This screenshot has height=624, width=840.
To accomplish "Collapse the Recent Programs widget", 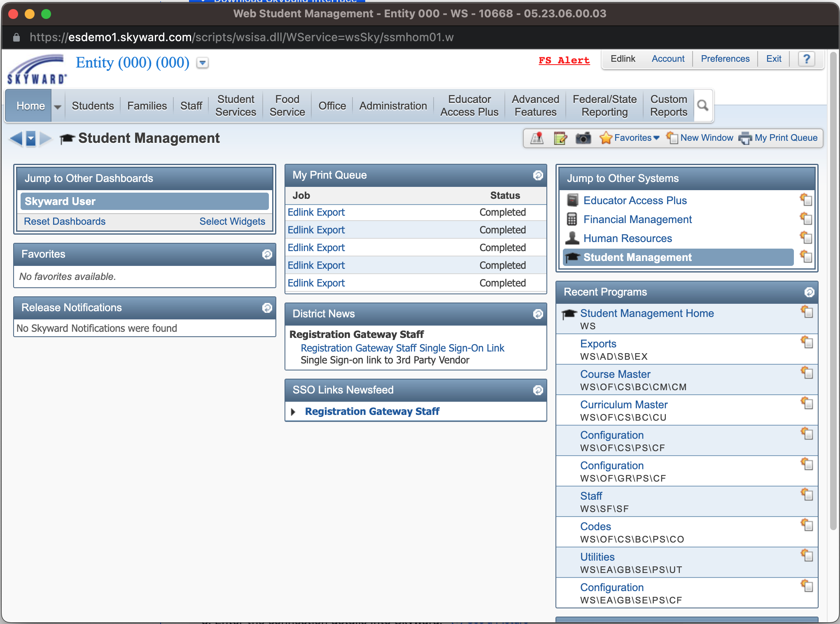I will pos(809,292).
